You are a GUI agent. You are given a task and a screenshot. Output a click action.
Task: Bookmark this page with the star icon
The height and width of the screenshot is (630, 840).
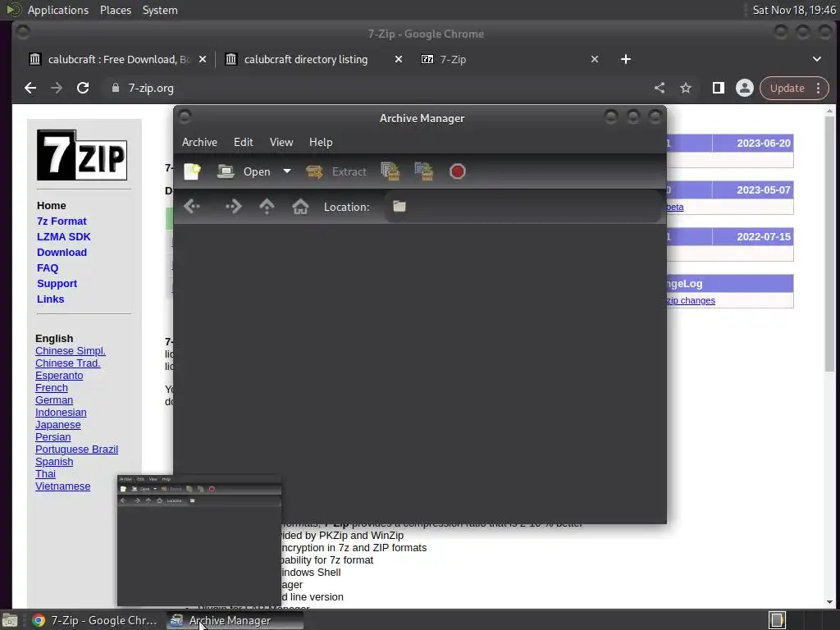(686, 89)
